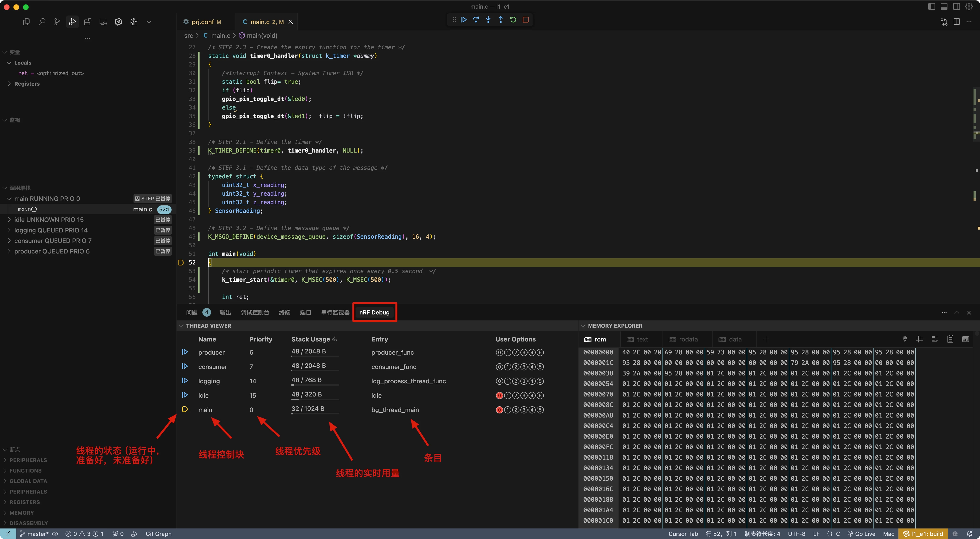Open the Source Control view icon
This screenshot has width=980, height=539.
pos(57,22)
